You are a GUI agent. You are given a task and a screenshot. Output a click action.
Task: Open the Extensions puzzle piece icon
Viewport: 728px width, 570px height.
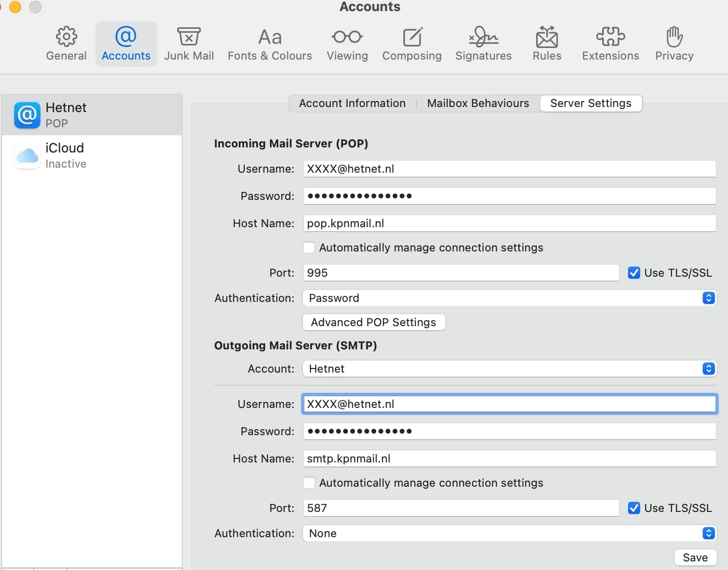coord(610,37)
